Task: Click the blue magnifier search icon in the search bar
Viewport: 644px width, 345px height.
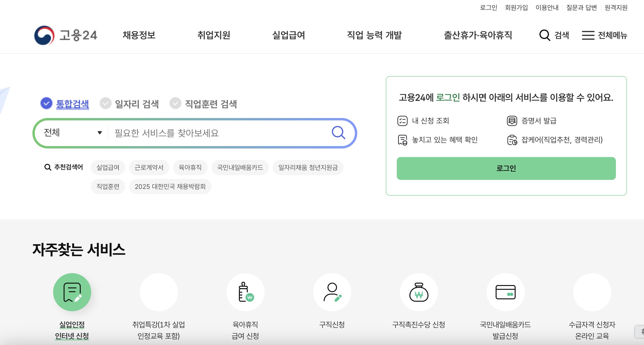Action: [x=338, y=133]
